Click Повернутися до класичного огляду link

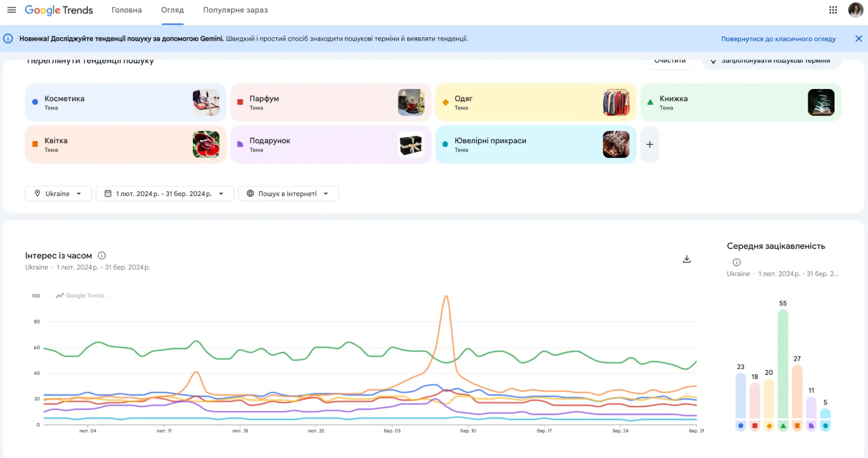(778, 39)
